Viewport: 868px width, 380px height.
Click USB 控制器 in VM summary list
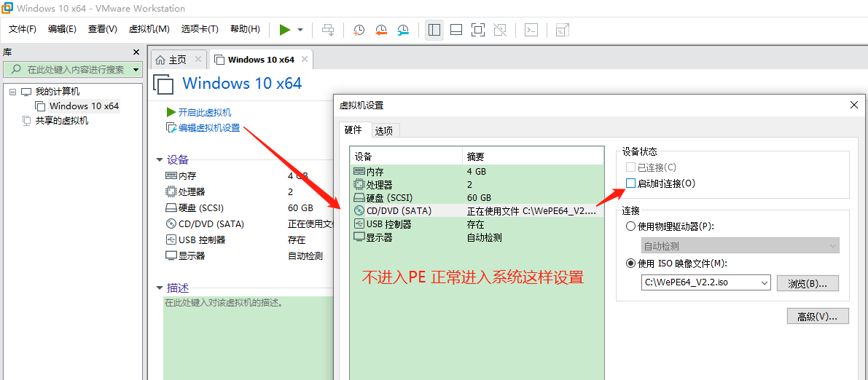click(x=202, y=240)
